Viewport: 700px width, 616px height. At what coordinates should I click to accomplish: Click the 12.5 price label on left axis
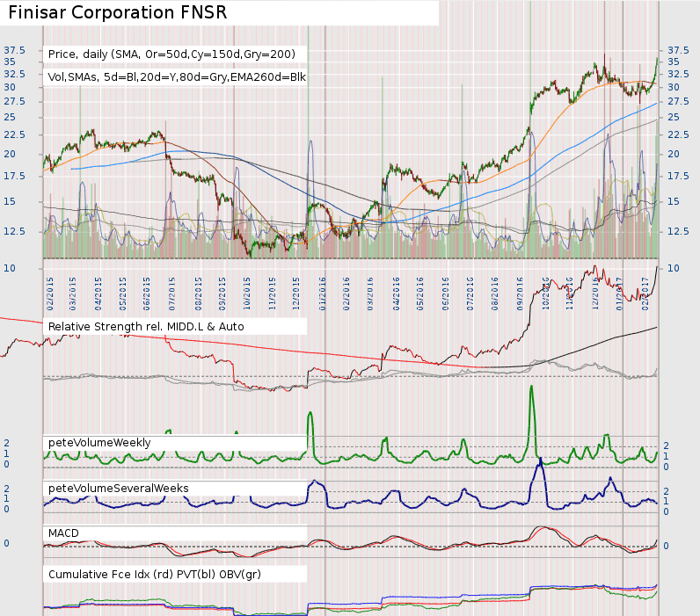pyautogui.click(x=15, y=231)
